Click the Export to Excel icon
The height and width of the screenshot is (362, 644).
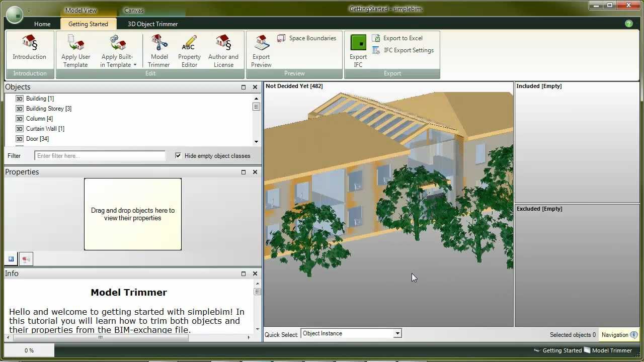(x=376, y=38)
